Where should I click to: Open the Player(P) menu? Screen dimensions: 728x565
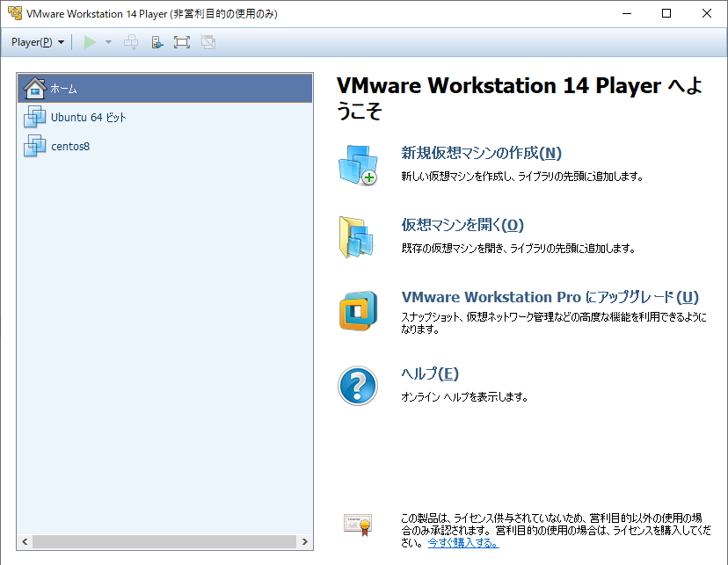[38, 42]
